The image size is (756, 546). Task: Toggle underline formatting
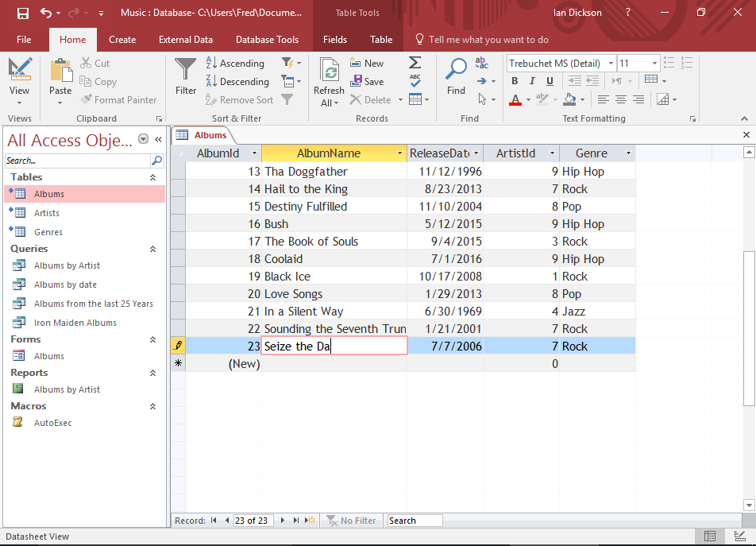click(549, 80)
